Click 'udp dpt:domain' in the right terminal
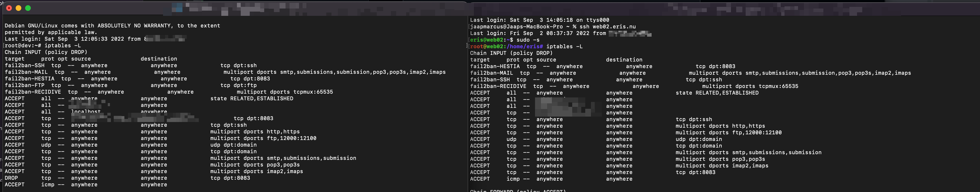This screenshot has width=980, height=192. pos(699,139)
